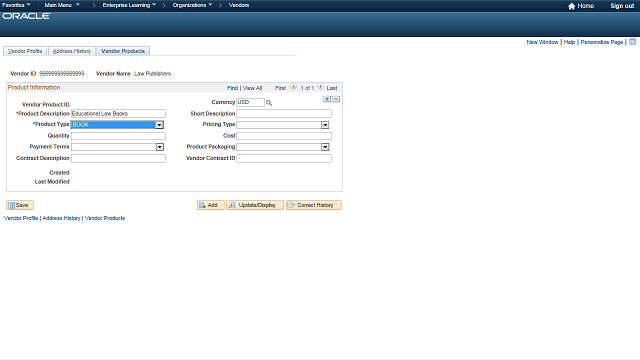Click the Short Description input field
This screenshot has width=640, height=360.
284,113
